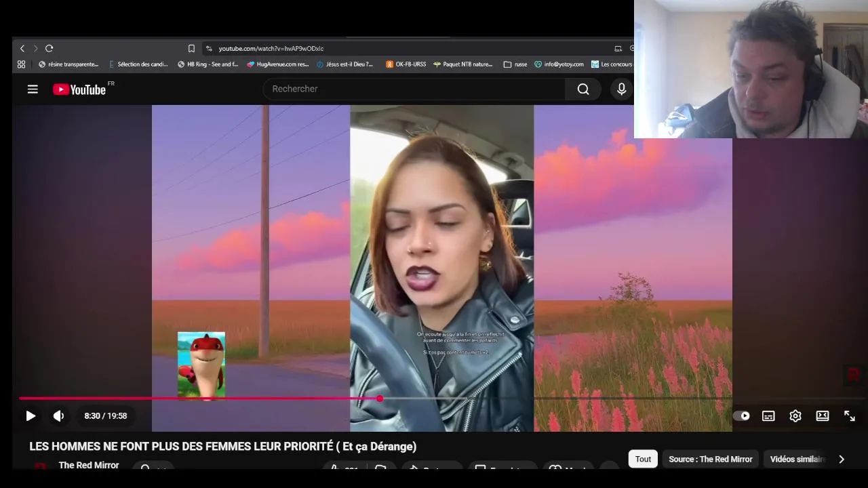Click the red snake preview thumbnail
Screen dimensions: 868x488
point(201,365)
